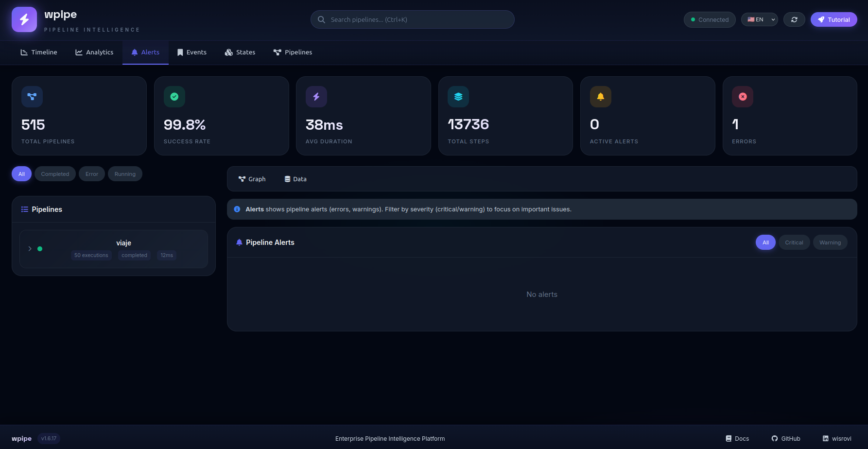Click the green check Success Rate icon
868x449 pixels.
pos(174,97)
